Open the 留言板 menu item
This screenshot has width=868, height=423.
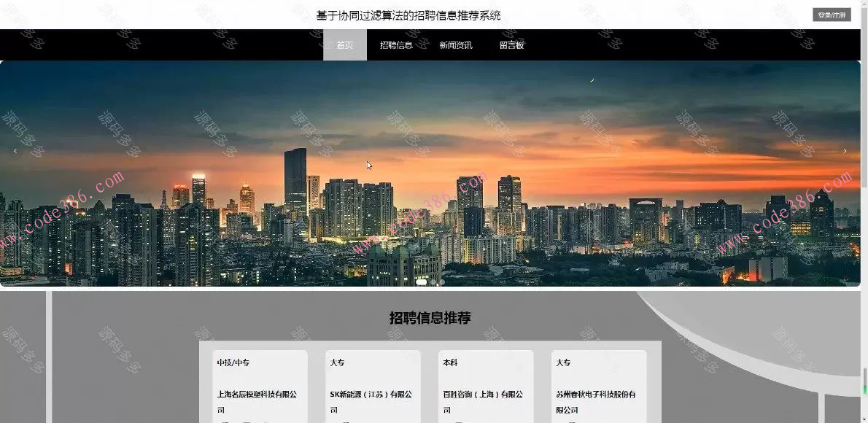[x=511, y=44]
